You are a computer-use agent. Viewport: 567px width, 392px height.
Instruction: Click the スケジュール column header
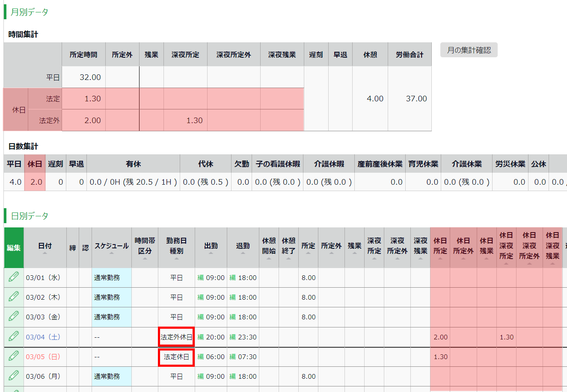click(x=111, y=247)
